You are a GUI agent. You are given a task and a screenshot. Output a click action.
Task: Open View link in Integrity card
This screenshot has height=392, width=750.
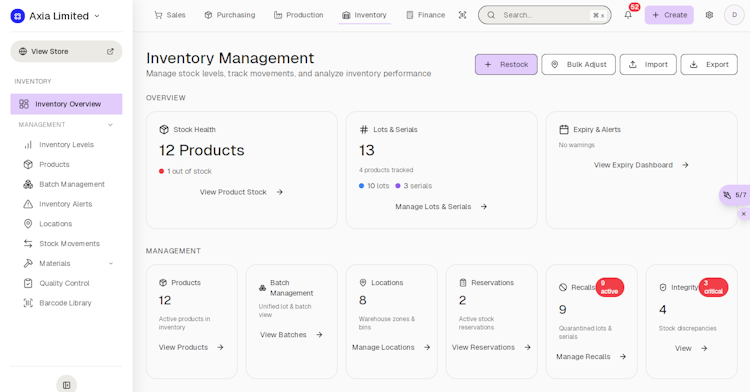[x=691, y=348]
